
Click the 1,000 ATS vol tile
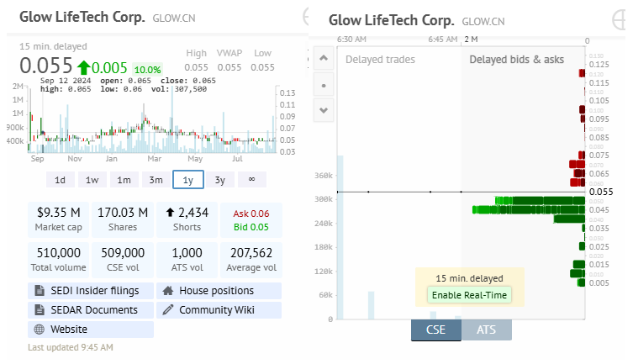point(187,260)
